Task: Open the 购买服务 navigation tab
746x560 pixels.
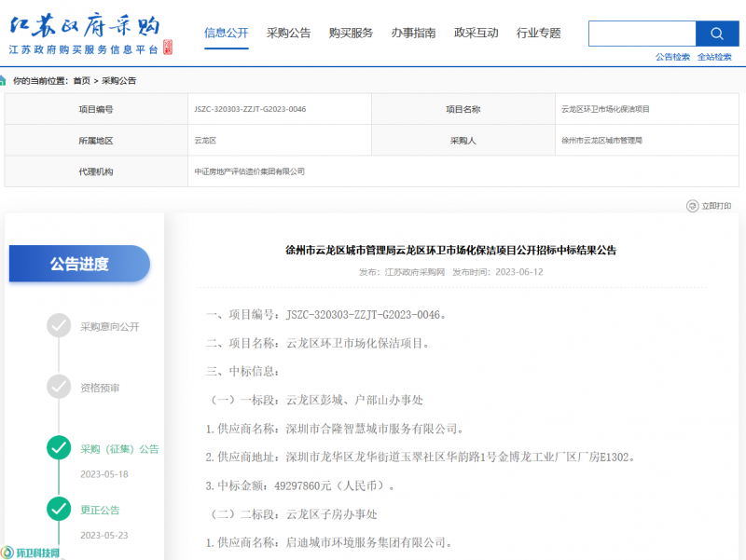Action: (x=352, y=33)
